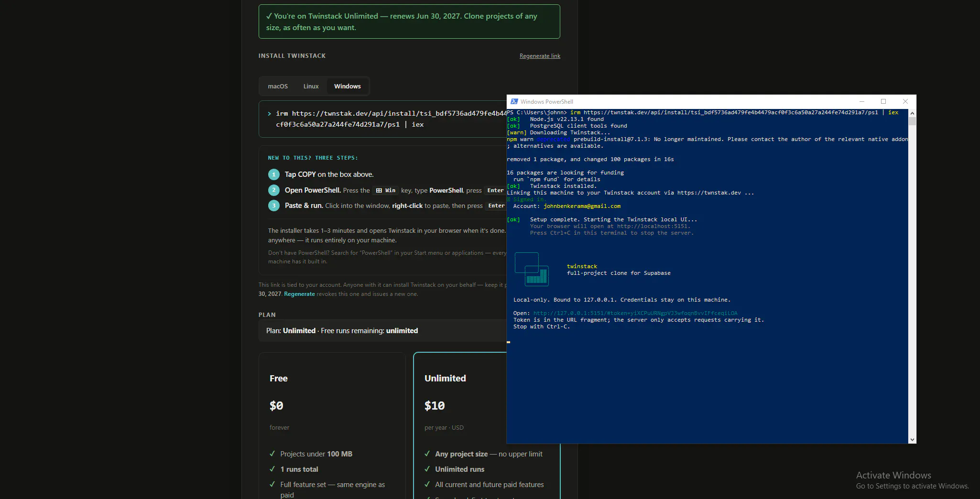Click the Windows logo on the Win key badge
Image resolution: width=980 pixels, height=499 pixels.
pos(379,190)
